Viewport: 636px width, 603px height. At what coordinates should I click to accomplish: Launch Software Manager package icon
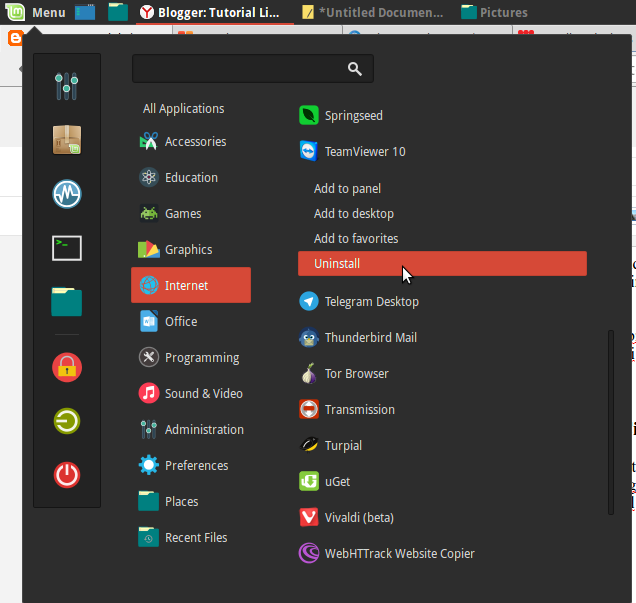click(67, 140)
